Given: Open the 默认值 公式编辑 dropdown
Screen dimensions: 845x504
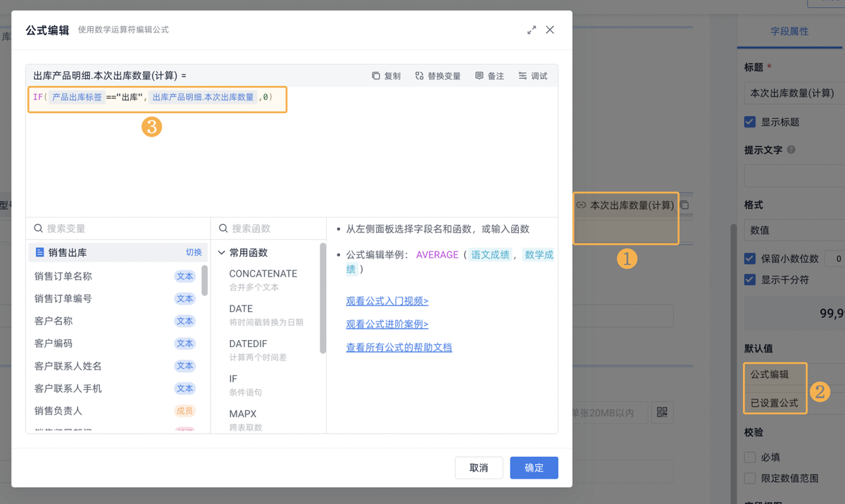Looking at the screenshot, I should 775,374.
